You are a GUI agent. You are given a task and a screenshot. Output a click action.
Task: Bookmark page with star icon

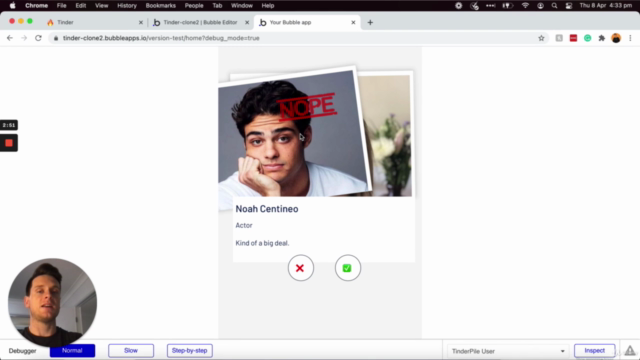tap(541, 38)
